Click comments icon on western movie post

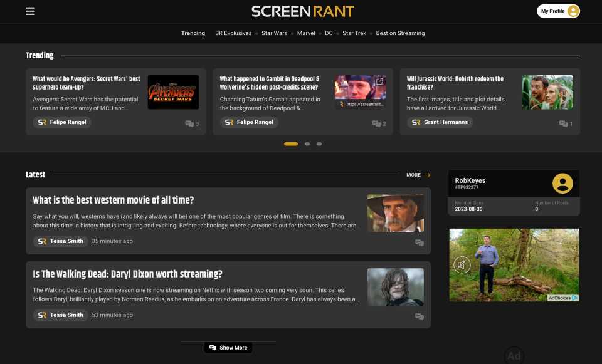(420, 242)
